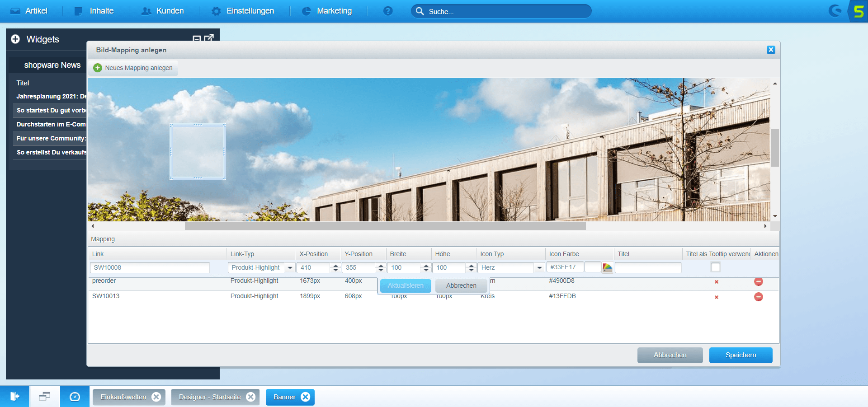
Task: Open the color palette picker icon
Action: [608, 268]
